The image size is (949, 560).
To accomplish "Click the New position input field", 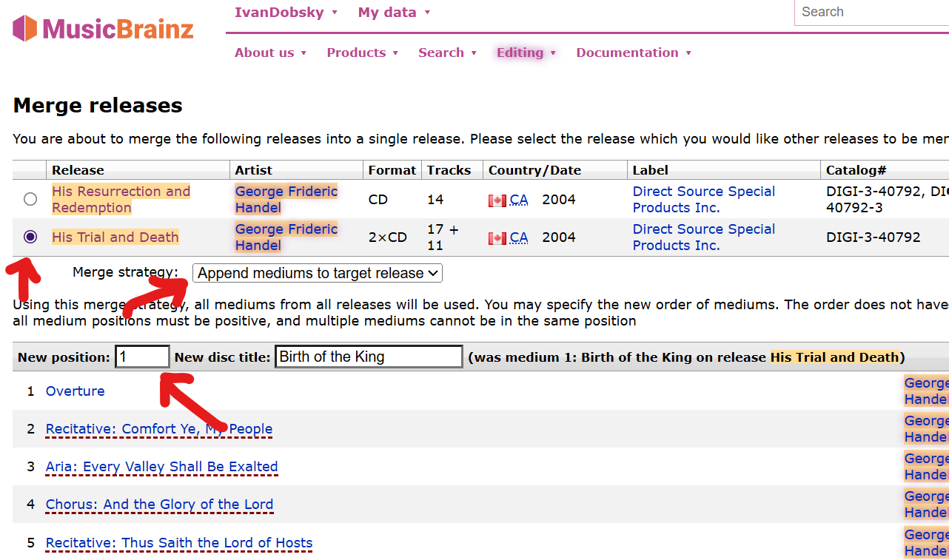I will point(142,357).
